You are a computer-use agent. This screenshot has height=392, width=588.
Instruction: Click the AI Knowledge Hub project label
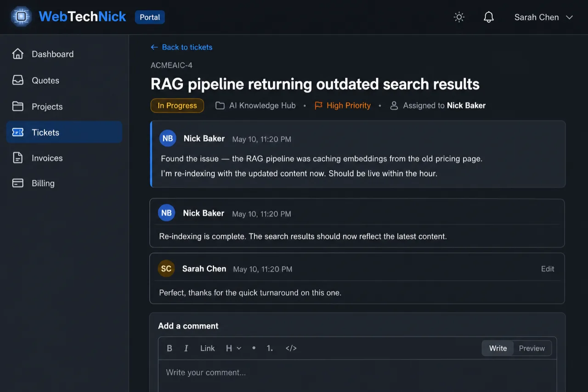(x=262, y=106)
